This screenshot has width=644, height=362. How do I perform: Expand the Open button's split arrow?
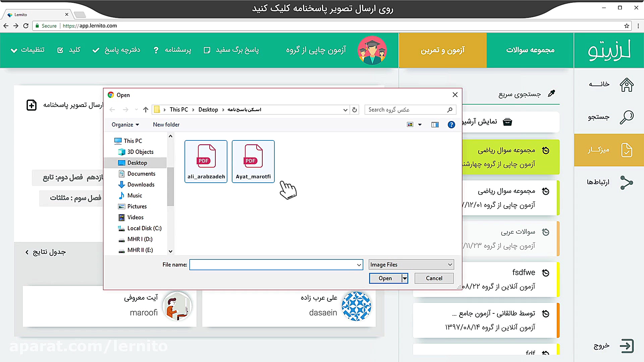[x=405, y=278]
